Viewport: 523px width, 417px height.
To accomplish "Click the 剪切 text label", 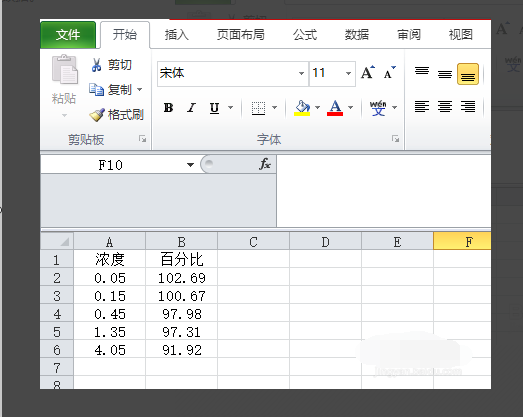I will coord(120,65).
